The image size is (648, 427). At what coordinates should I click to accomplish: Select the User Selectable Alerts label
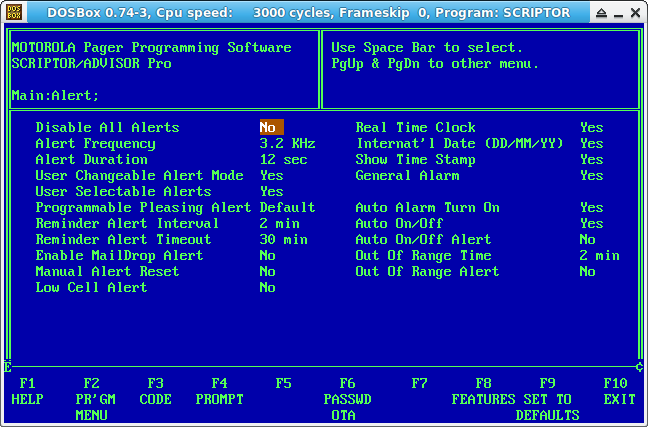[123, 191]
